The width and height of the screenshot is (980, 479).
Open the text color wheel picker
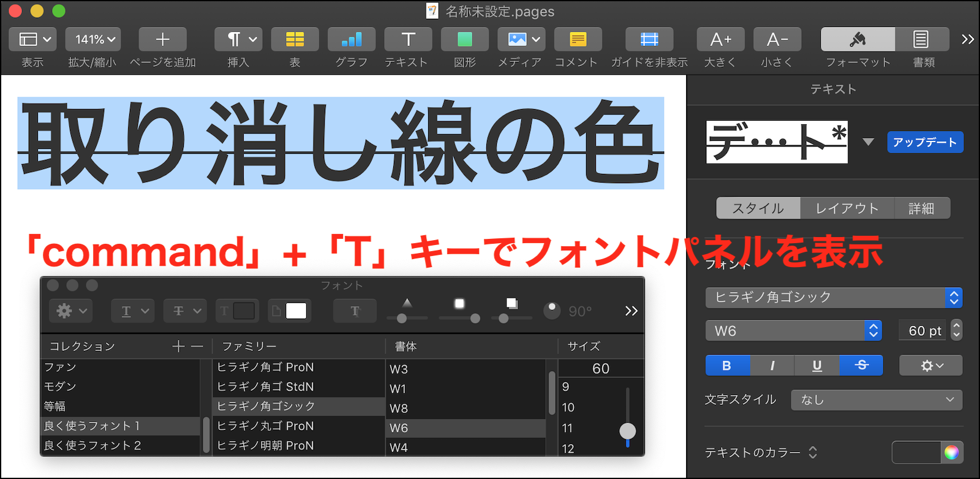coord(951,453)
